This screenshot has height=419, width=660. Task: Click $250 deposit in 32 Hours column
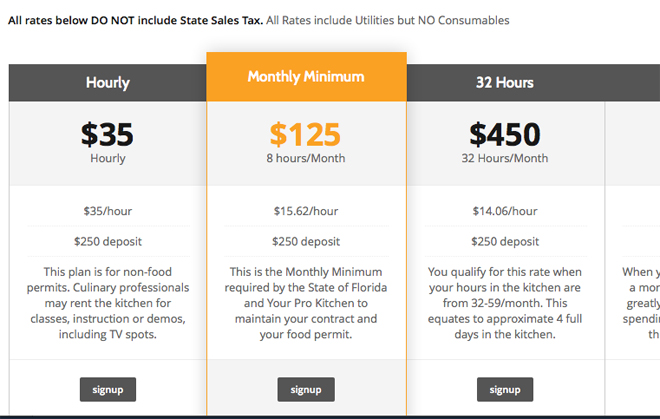[x=505, y=241]
